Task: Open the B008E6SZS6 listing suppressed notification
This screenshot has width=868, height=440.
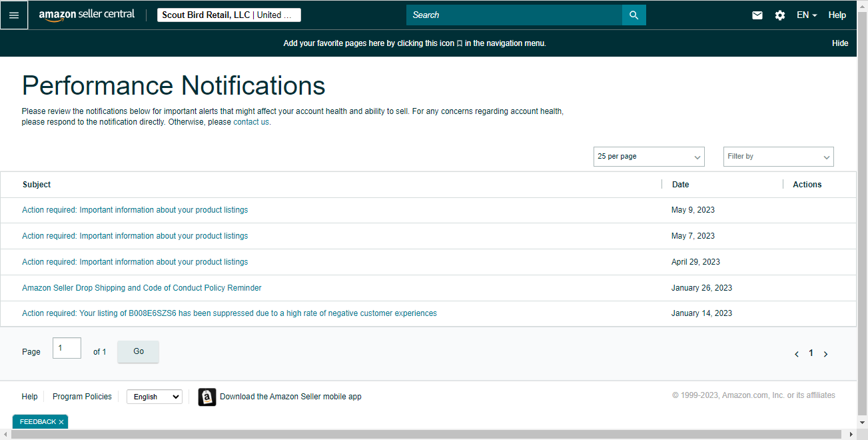Action: pyautogui.click(x=229, y=313)
